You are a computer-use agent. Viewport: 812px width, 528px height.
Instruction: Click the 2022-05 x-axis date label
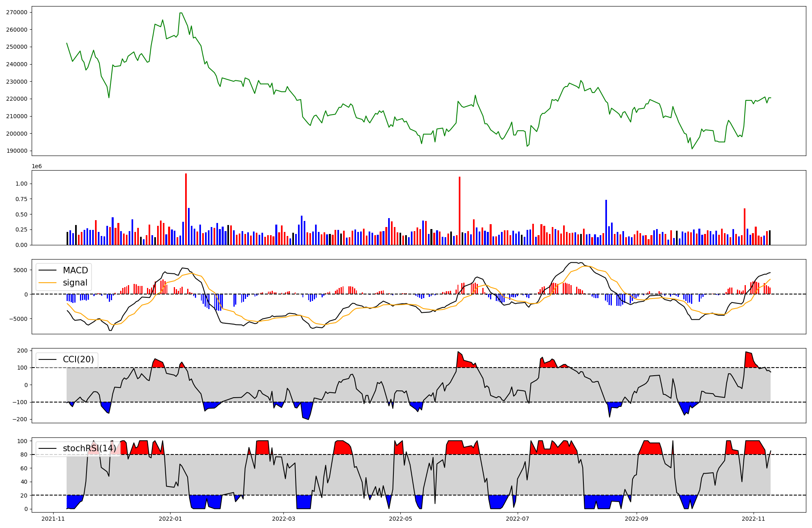[401, 519]
